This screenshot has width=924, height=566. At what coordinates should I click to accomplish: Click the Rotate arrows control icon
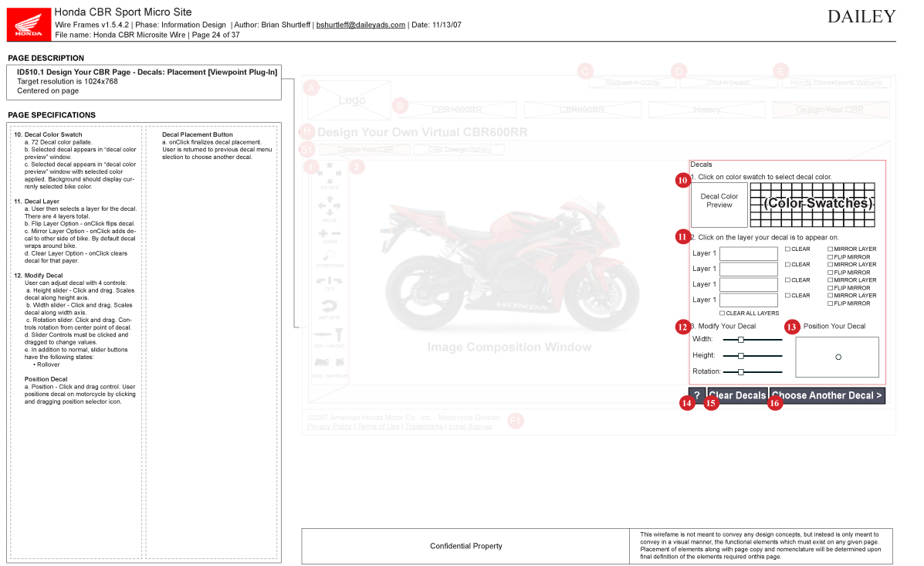[x=330, y=174]
